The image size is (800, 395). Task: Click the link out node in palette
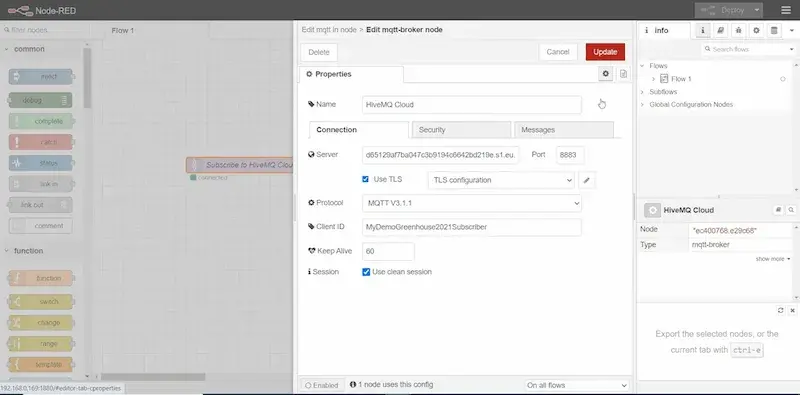coord(41,205)
